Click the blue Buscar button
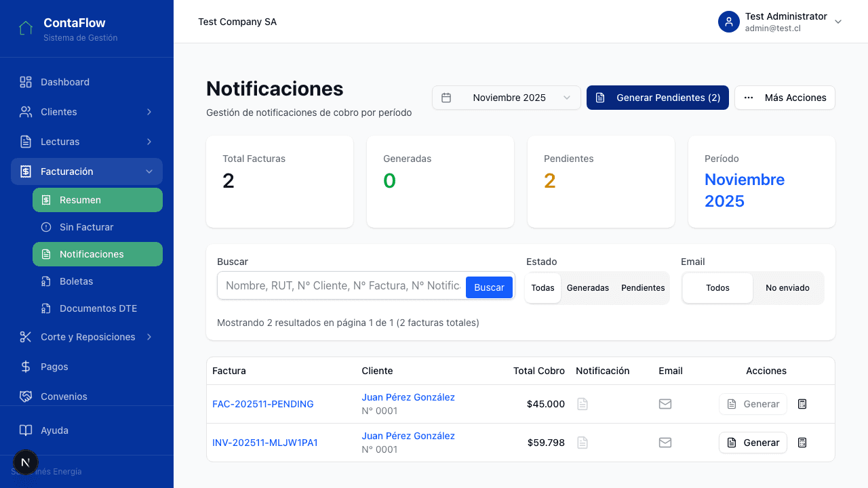868x488 pixels. click(489, 287)
